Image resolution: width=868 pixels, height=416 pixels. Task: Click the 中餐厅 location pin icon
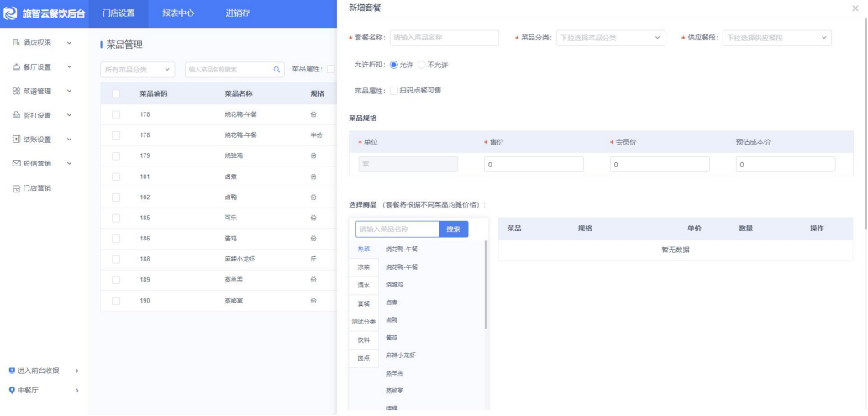(x=12, y=391)
